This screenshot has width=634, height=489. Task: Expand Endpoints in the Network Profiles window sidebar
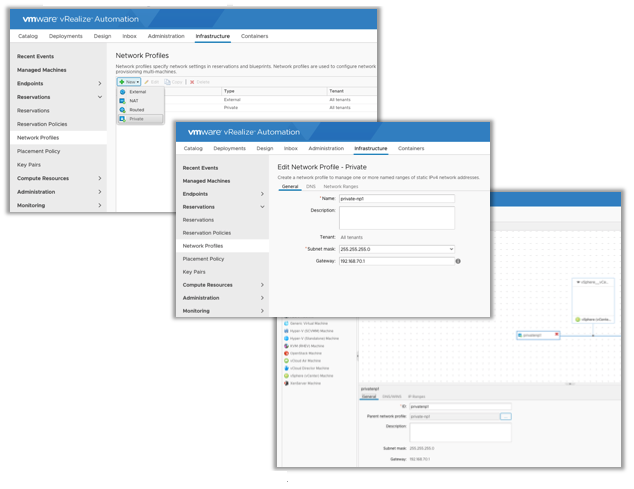tap(99, 84)
